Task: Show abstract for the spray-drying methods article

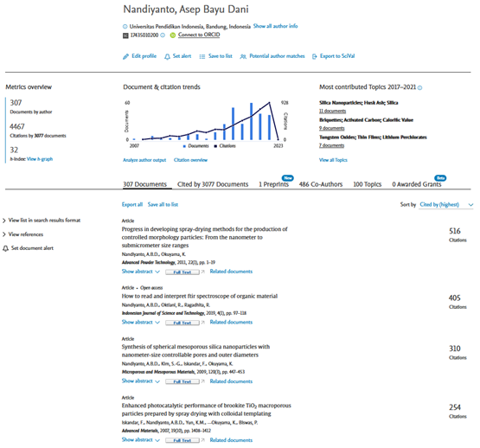Action: (x=140, y=272)
